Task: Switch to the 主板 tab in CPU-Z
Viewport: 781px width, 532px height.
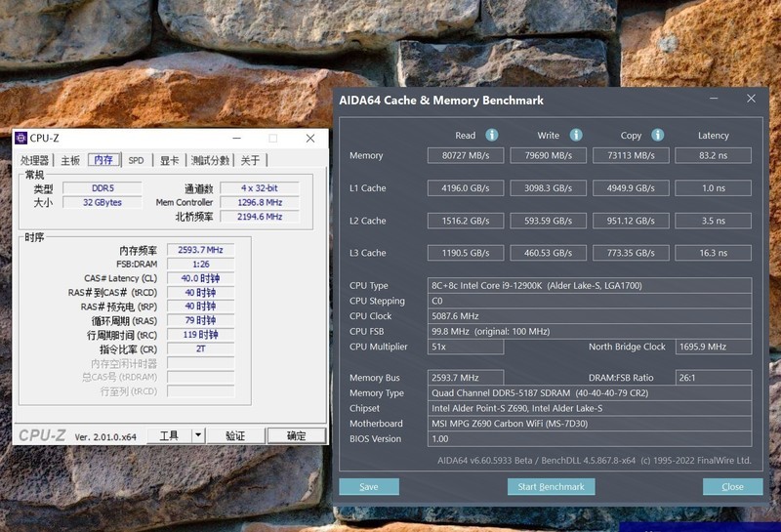Action: (x=70, y=160)
